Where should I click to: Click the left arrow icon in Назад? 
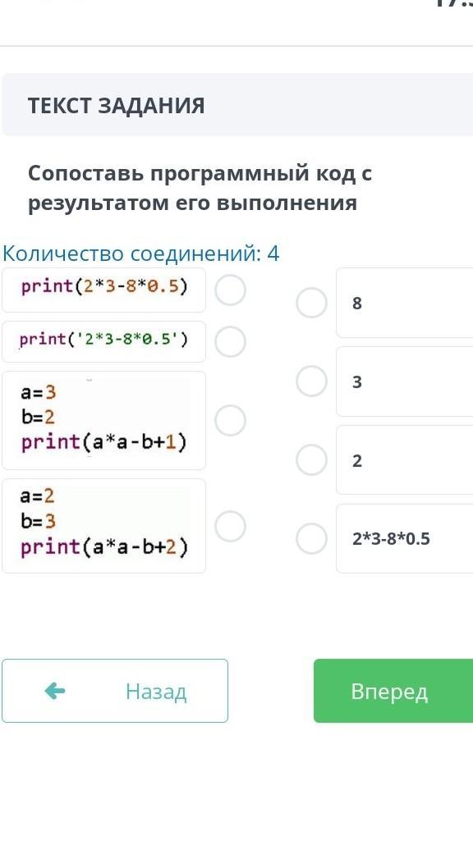click(x=55, y=691)
